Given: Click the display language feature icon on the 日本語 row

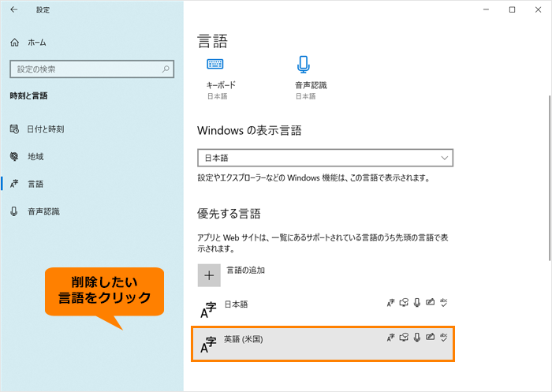Looking at the screenshot, I should tap(391, 303).
